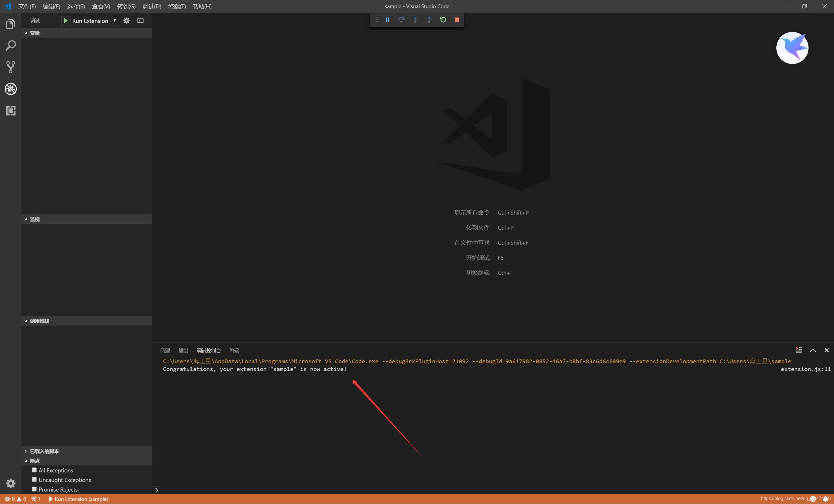Toggle Uncaught Exceptions breakpoint checkbox
The image size is (834, 504).
coord(34,480)
